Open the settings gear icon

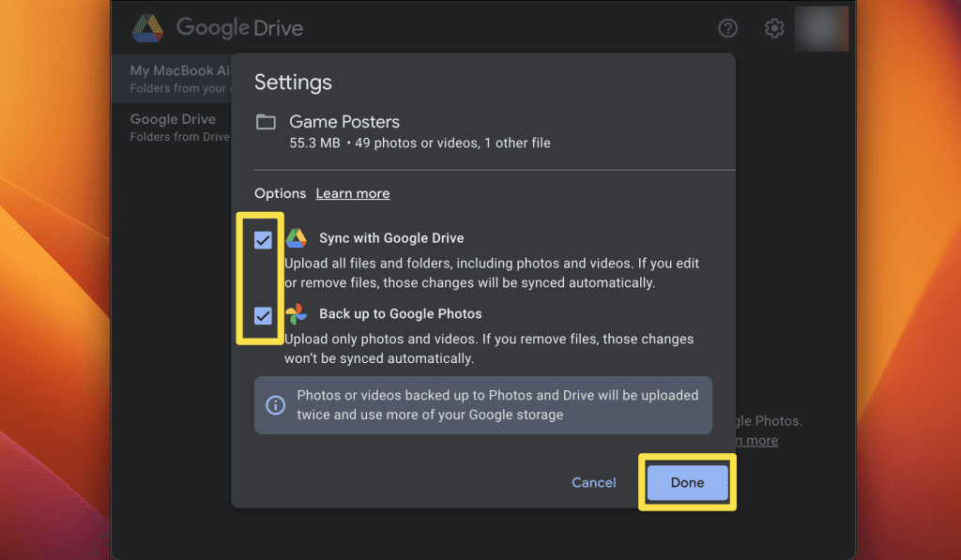[774, 28]
